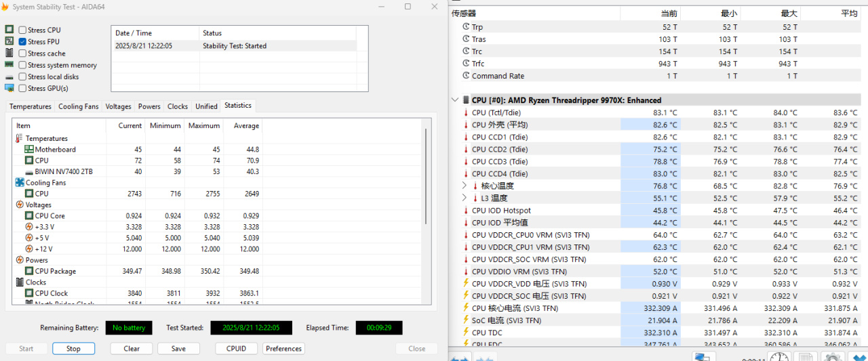
Task: Switch to the Unified tab
Action: click(206, 106)
